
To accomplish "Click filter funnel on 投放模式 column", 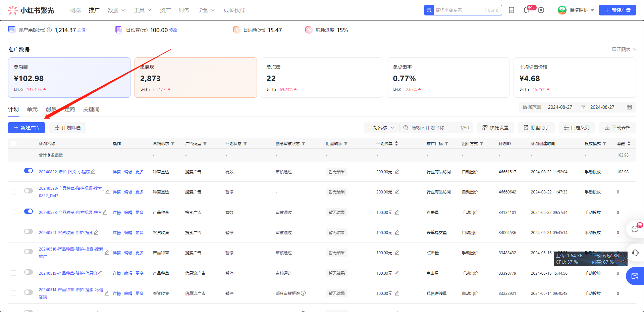I will 604,143.
